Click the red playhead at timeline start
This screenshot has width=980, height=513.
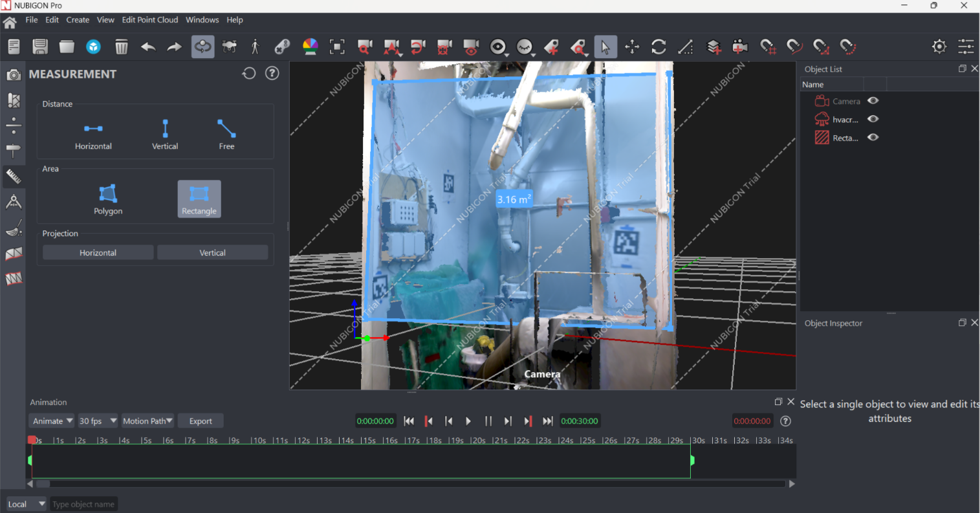click(x=32, y=440)
